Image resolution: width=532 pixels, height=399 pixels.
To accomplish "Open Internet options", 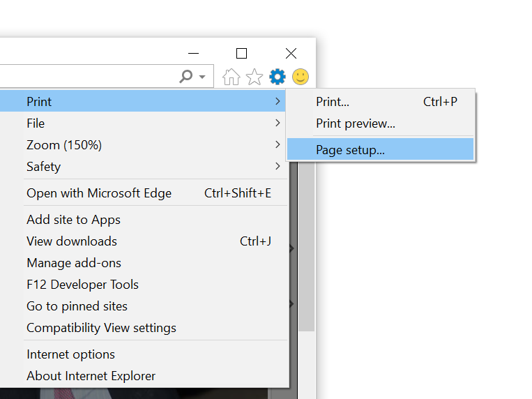I will 144,354.
